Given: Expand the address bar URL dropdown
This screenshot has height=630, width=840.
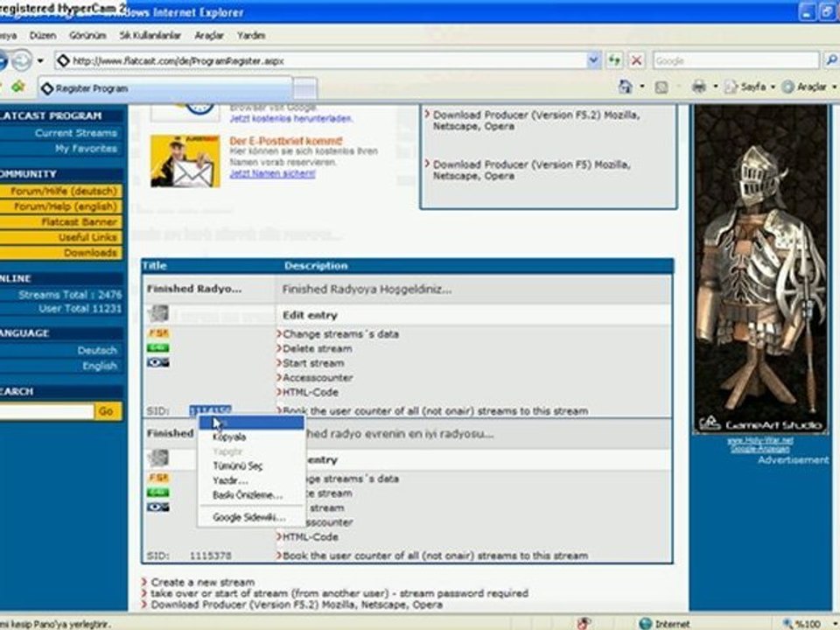Looking at the screenshot, I should click(593, 60).
